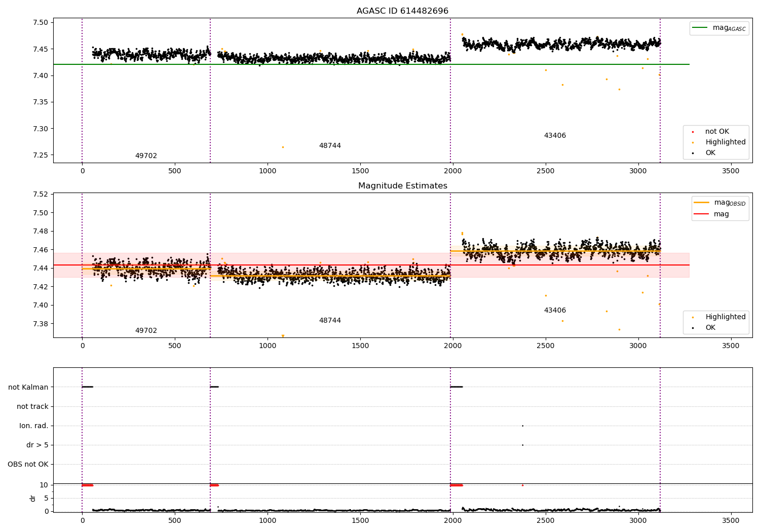
Task: Click the 7.46 y-tick in Magnitude Estimates panel
Action: coord(40,250)
